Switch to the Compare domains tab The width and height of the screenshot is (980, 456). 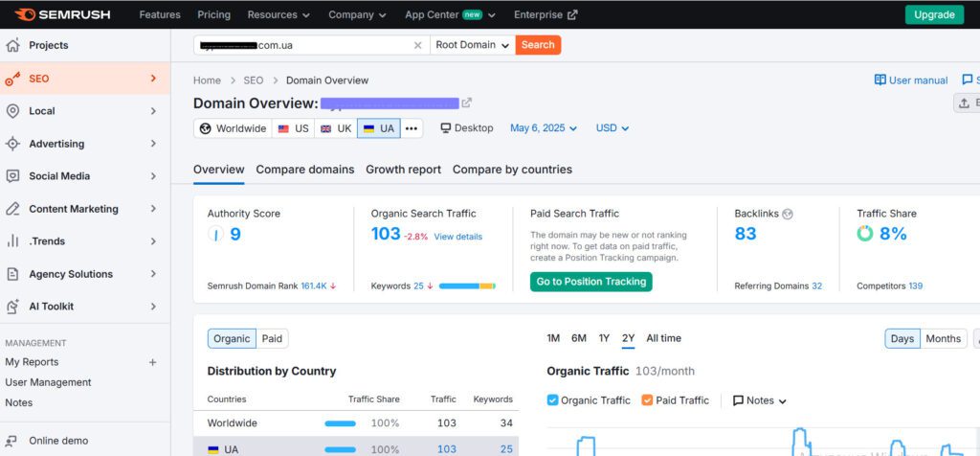pyautogui.click(x=305, y=170)
